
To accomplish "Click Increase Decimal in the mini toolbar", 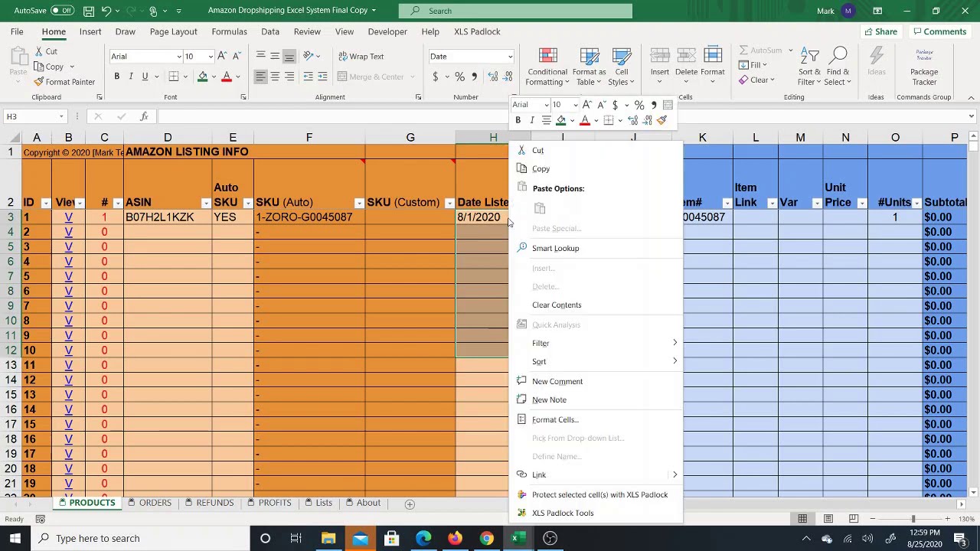I will tap(633, 120).
